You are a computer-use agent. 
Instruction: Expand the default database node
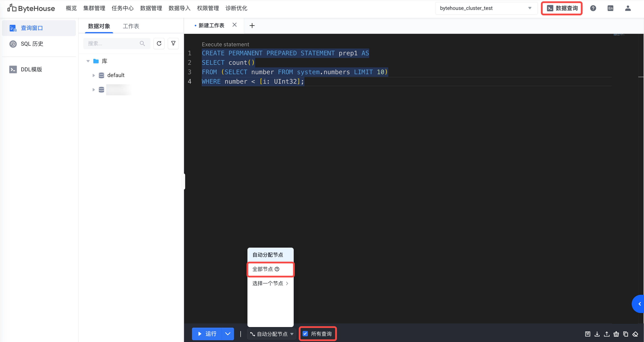click(x=94, y=75)
